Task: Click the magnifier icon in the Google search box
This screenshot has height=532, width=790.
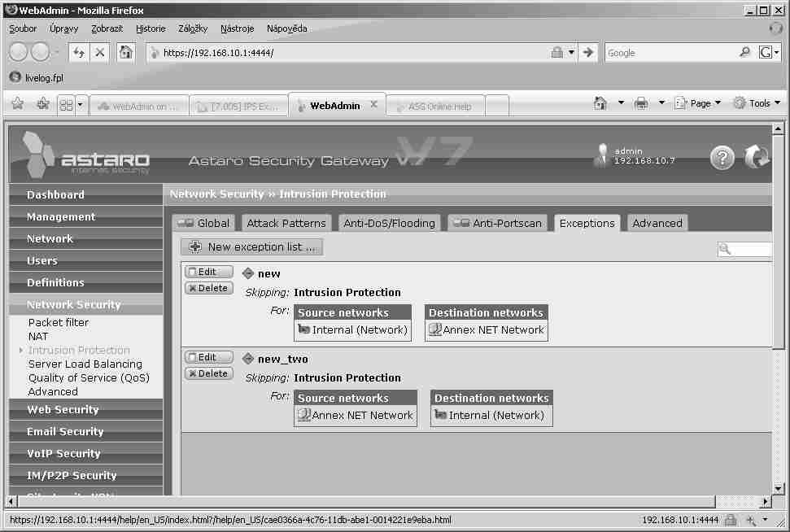Action: pos(744,52)
